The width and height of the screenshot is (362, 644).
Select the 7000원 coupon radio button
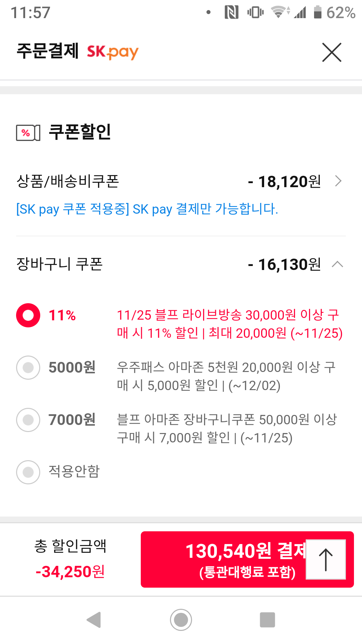28,420
